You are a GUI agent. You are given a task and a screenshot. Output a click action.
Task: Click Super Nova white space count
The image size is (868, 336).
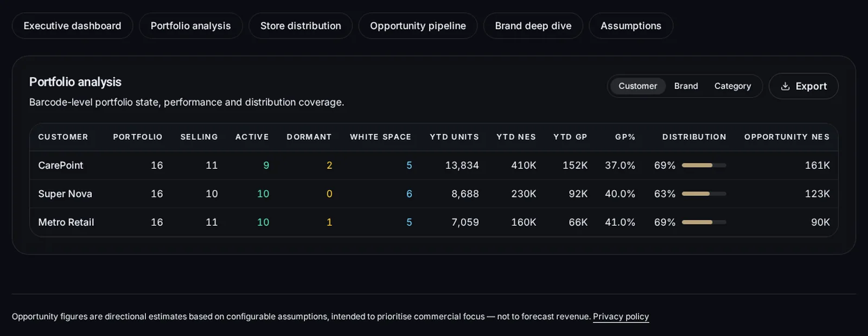(409, 194)
